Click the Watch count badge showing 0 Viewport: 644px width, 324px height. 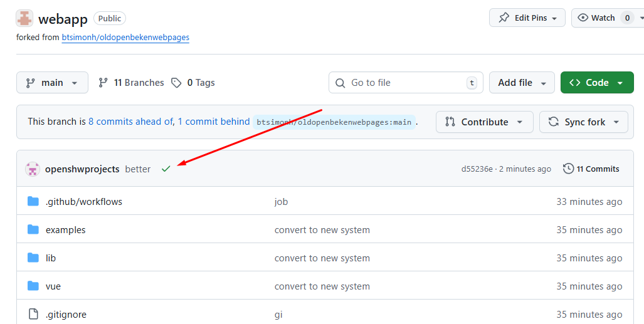(x=627, y=18)
